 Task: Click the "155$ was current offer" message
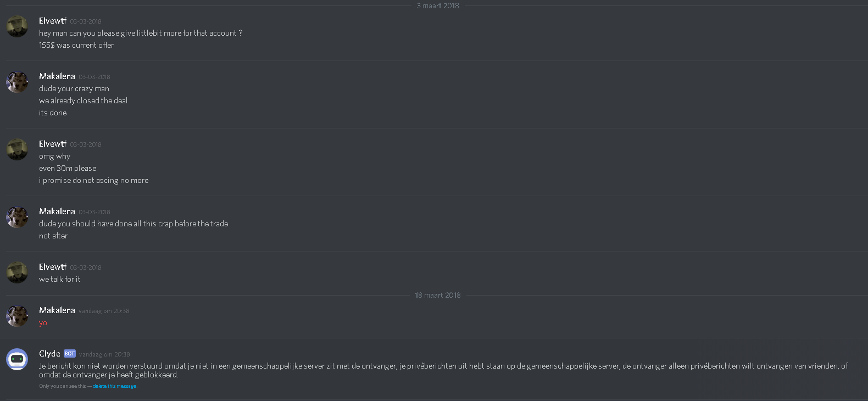76,45
